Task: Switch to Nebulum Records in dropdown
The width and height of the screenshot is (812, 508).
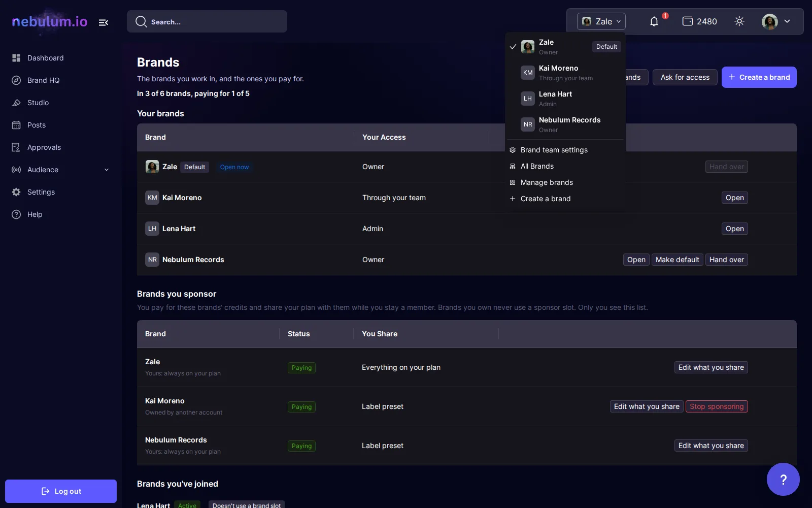Action: click(x=565, y=124)
